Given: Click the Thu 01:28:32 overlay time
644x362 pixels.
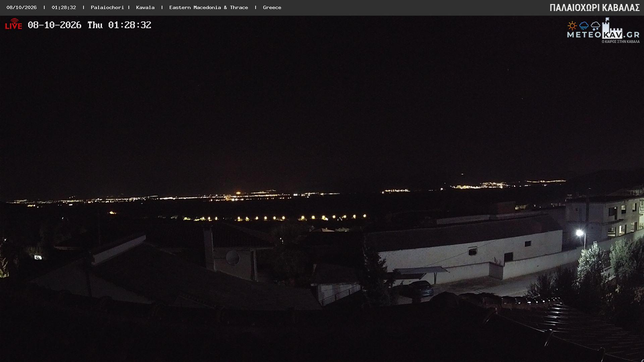Looking at the screenshot, I should [119, 25].
